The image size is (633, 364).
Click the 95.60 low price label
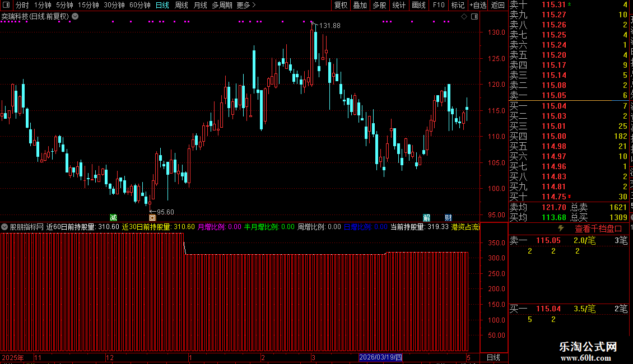click(x=165, y=212)
